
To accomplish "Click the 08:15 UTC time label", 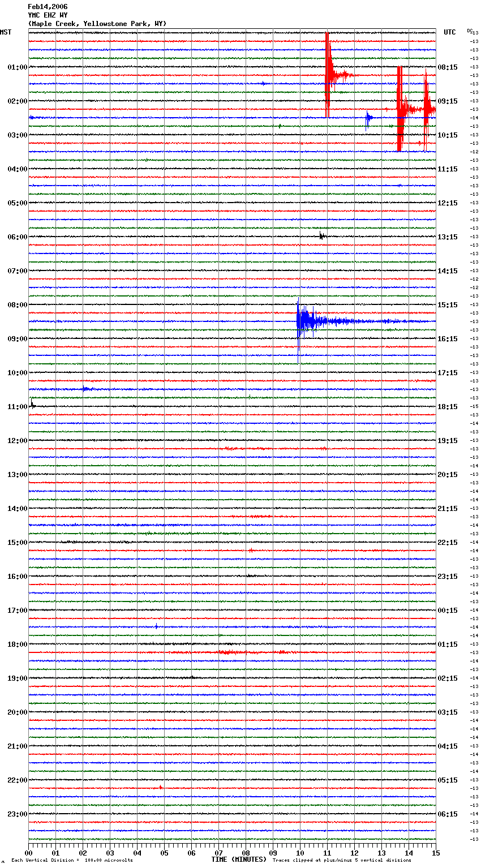I will [448, 67].
